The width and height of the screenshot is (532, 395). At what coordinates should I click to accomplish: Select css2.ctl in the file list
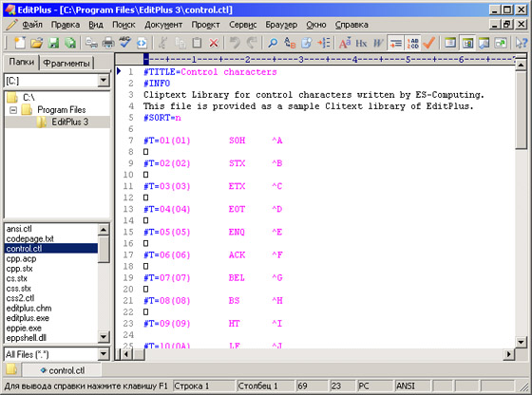tap(20, 298)
